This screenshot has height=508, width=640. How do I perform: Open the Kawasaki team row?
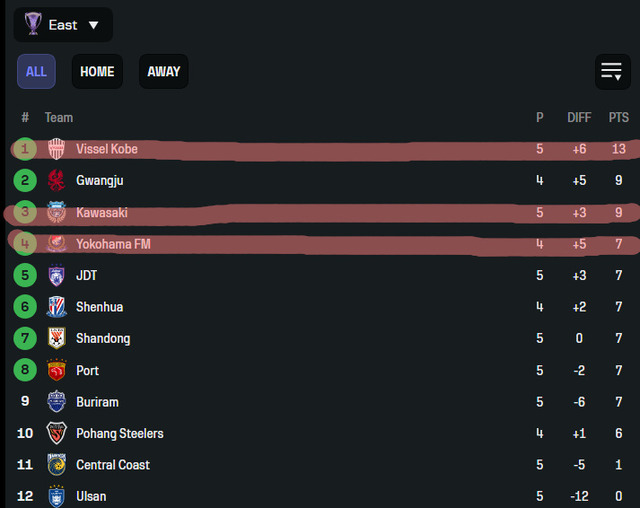point(322,212)
